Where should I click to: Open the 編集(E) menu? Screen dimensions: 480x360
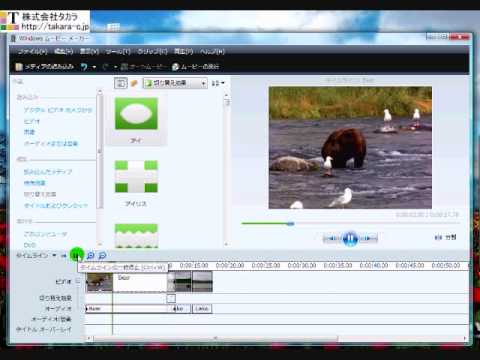(63, 51)
